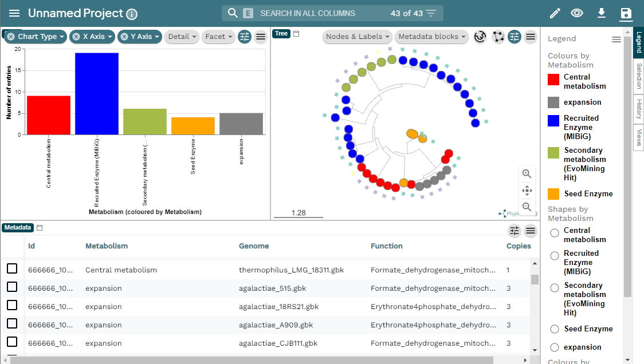Select the eye view icon in the header
The width and height of the screenshot is (644, 364).
pyautogui.click(x=578, y=12)
